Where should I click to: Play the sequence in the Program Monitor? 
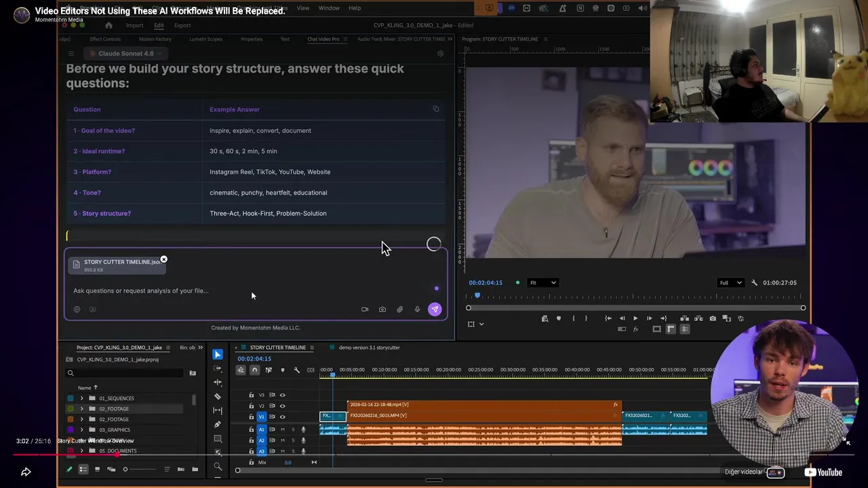click(635, 318)
